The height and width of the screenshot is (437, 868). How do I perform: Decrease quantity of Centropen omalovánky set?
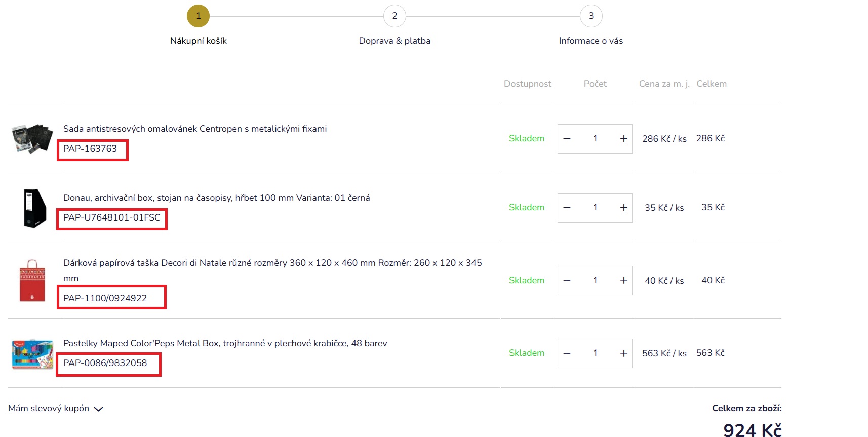point(567,139)
